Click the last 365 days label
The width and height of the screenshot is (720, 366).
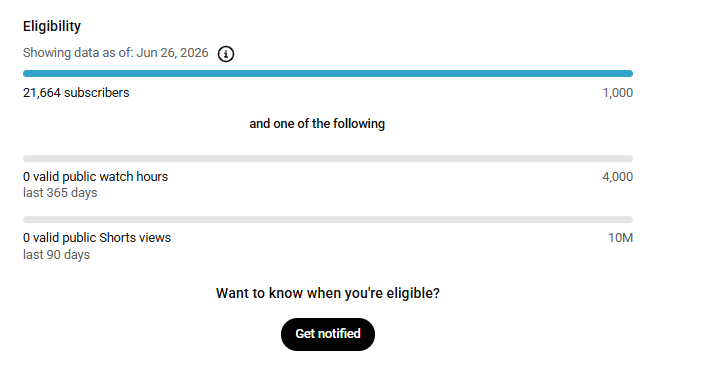(60, 193)
